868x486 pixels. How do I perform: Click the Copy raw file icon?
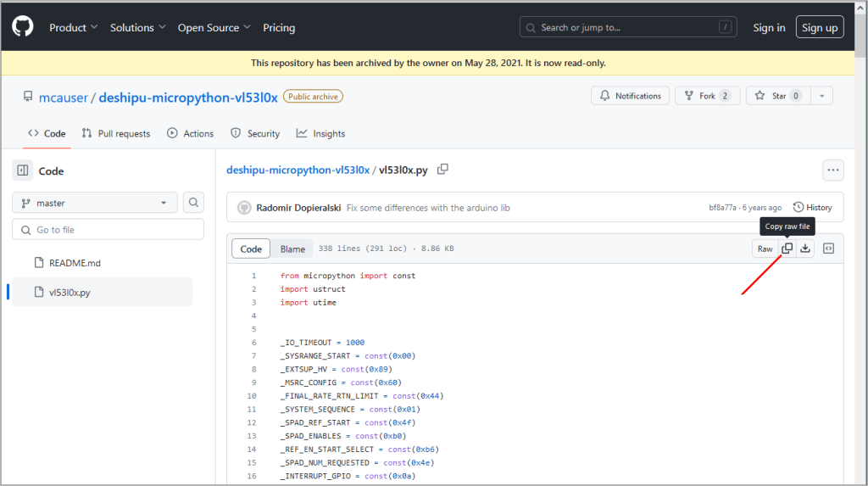pyautogui.click(x=787, y=249)
